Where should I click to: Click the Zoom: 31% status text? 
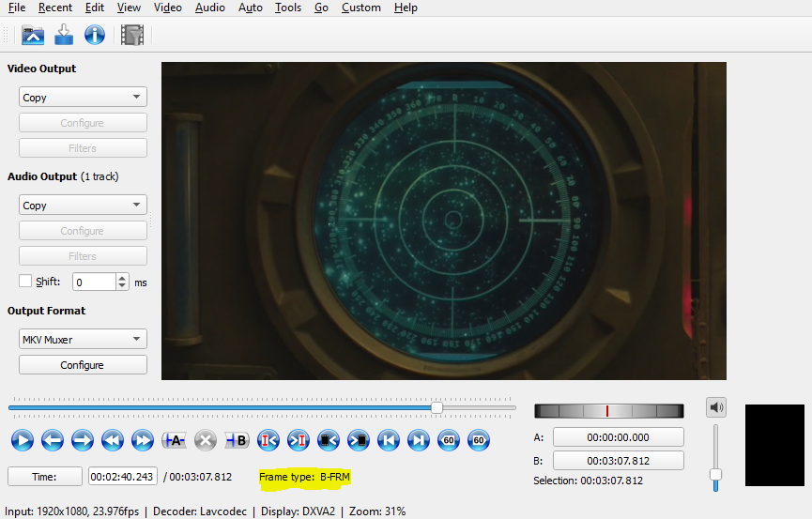point(377,511)
